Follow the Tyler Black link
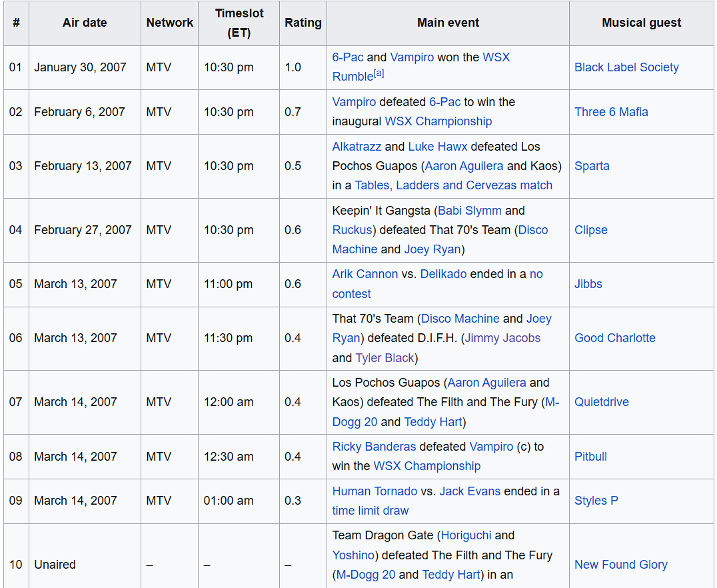This screenshot has height=588, width=717. (x=384, y=358)
